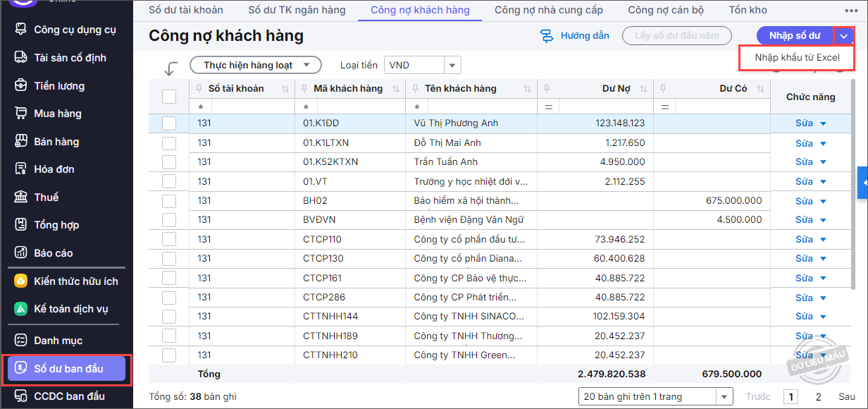The image size is (868, 409).
Task: Click the Kiến thức hữu ích icon
Action: (21, 281)
